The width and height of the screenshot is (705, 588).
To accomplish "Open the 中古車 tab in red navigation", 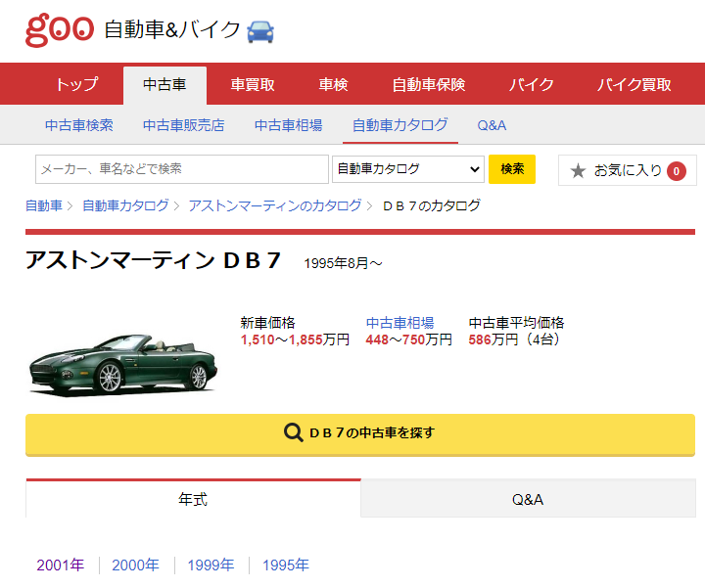I will (x=164, y=85).
